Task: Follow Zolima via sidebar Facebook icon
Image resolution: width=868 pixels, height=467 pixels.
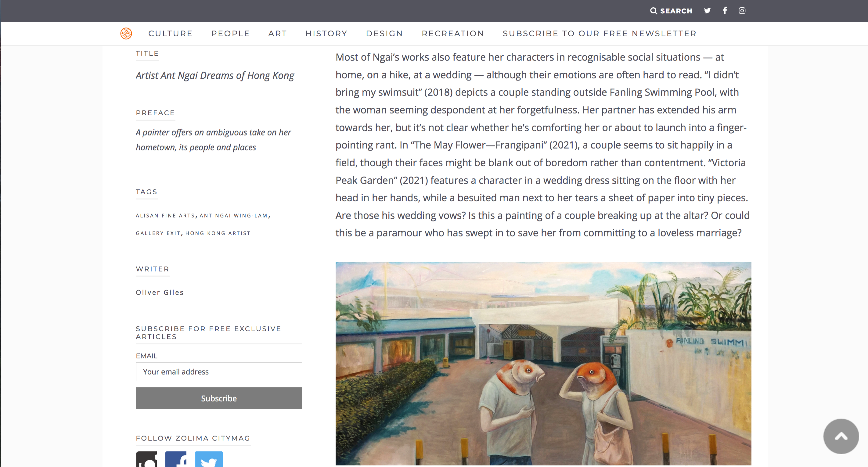Action: tap(176, 459)
